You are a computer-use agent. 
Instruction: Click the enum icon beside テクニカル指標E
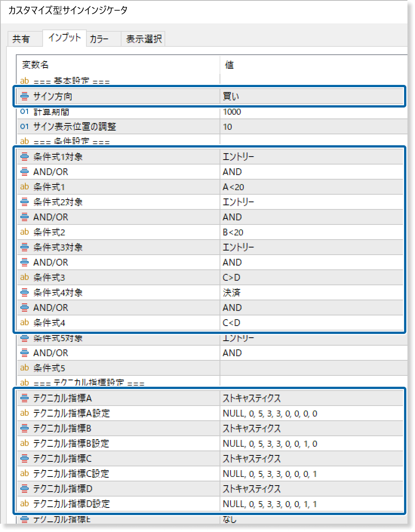(x=24, y=519)
